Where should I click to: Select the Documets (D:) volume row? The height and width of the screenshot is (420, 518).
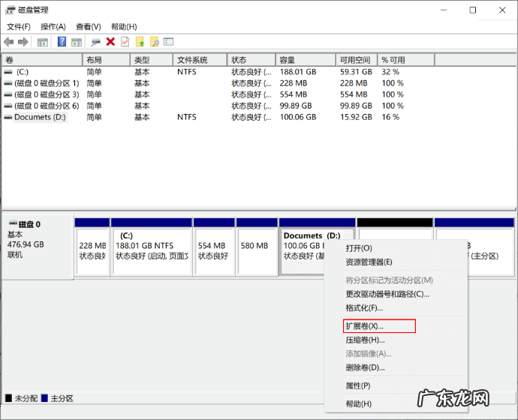[x=218, y=117]
